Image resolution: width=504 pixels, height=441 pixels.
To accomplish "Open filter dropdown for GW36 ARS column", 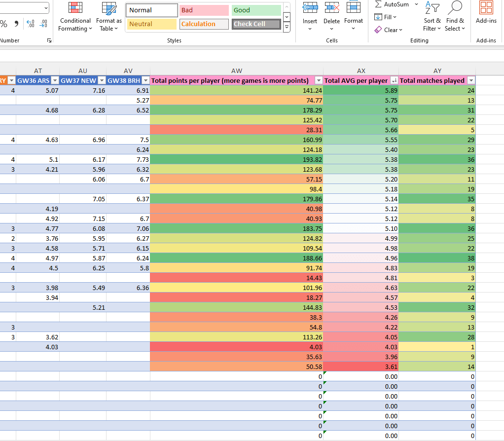I will pyautogui.click(x=55, y=80).
